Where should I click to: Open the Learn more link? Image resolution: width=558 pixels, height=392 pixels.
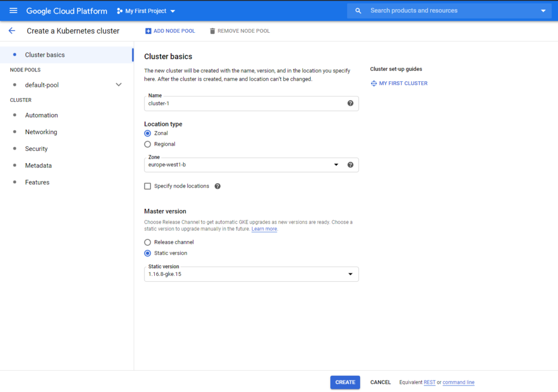coord(264,229)
